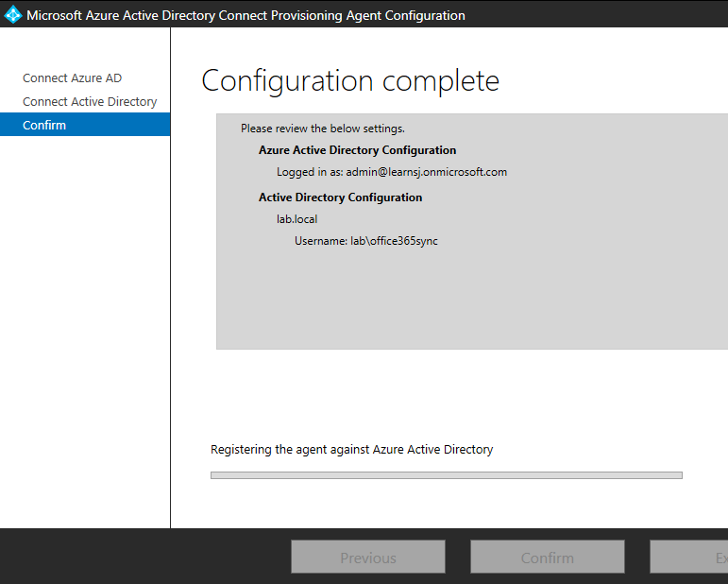This screenshot has height=584, width=728.
Task: Click empty area of gray settings panel
Action: (472, 302)
